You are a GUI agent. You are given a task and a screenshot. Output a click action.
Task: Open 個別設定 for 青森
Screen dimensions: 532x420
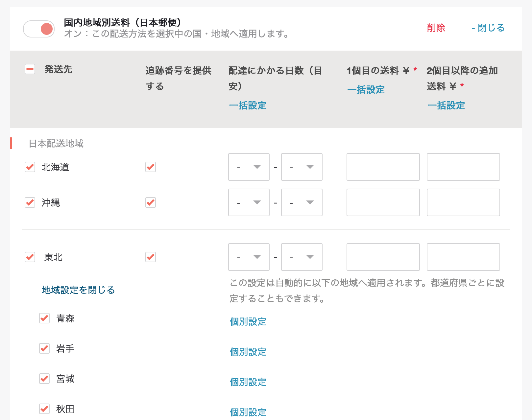point(248,321)
